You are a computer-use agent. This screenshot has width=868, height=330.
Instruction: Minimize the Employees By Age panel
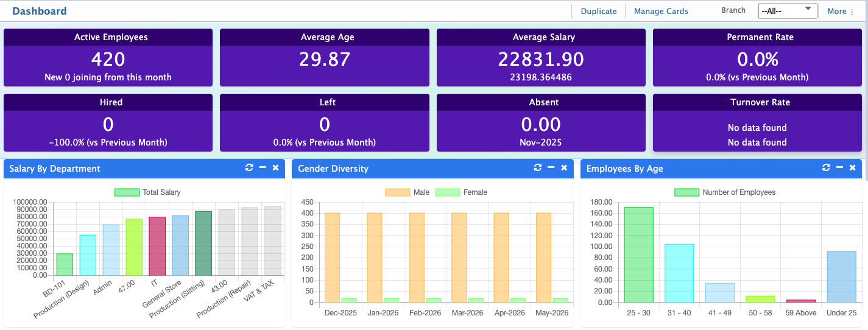[840, 168]
